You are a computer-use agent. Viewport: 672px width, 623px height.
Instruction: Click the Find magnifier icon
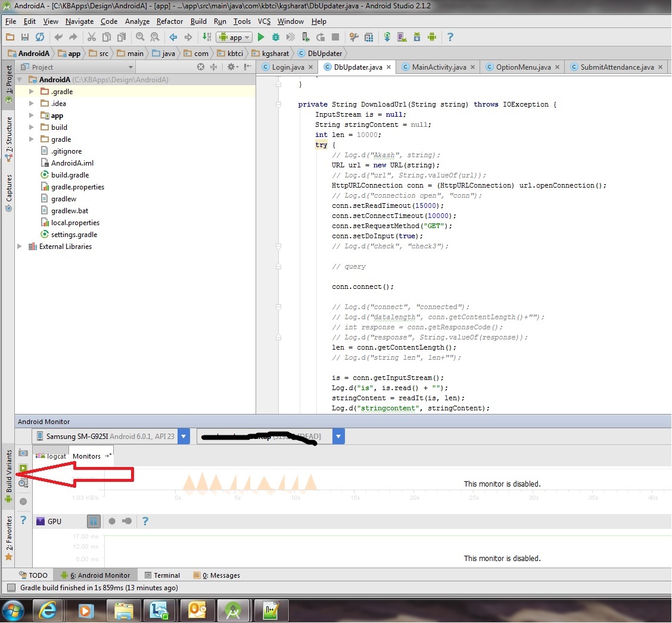(140, 38)
